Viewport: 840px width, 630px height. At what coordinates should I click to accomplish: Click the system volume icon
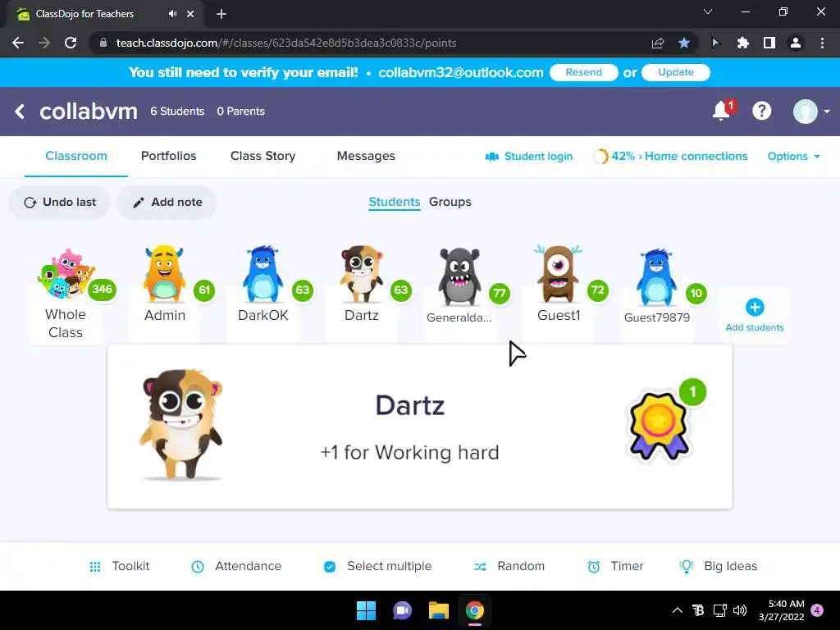[740, 610]
